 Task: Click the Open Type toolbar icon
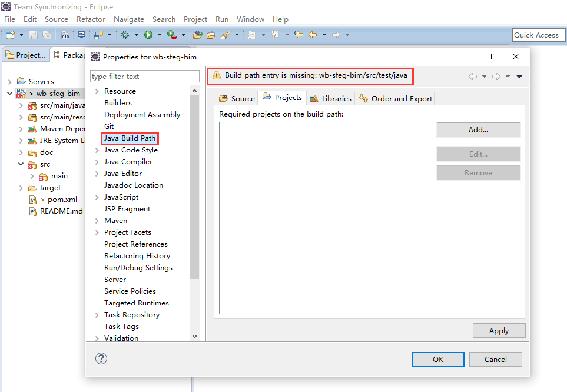click(x=197, y=35)
